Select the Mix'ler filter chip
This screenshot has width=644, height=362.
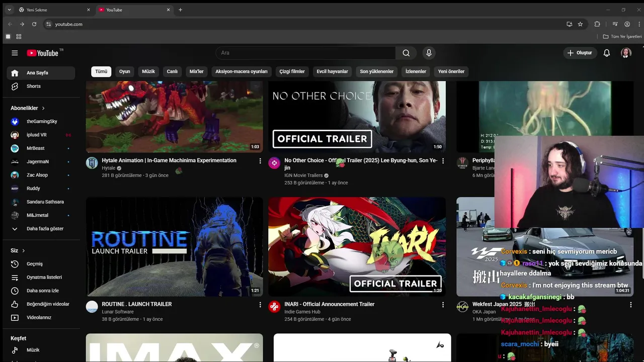(x=196, y=71)
